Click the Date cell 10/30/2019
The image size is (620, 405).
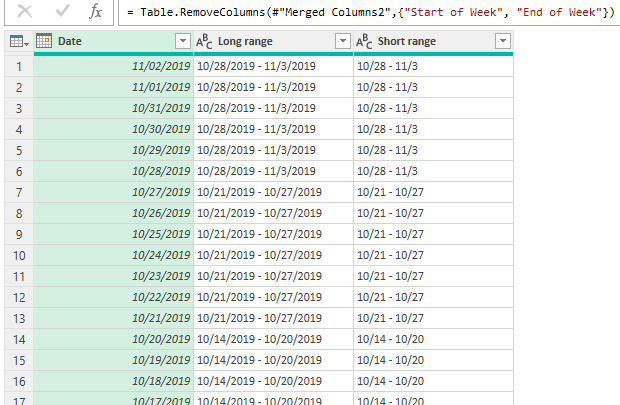click(113, 129)
